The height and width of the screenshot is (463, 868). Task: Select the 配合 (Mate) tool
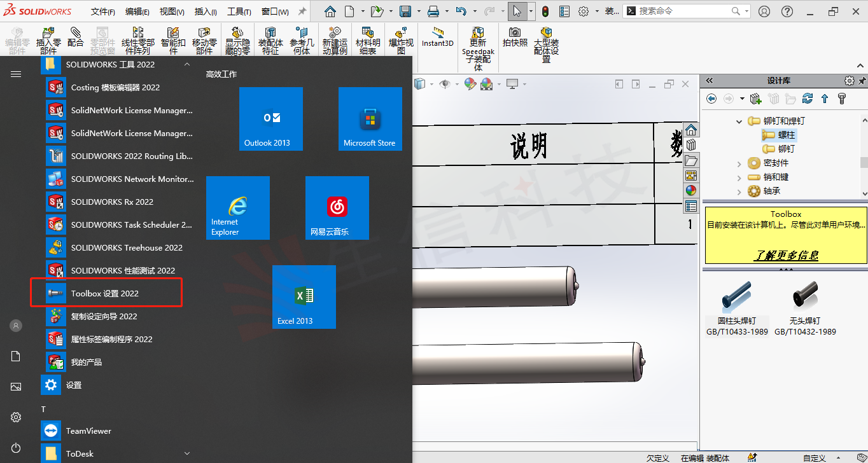coord(76,38)
